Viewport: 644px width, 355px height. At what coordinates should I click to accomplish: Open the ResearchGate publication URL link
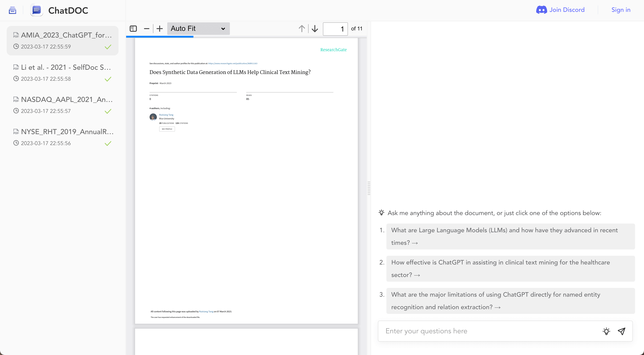pyautogui.click(x=233, y=63)
